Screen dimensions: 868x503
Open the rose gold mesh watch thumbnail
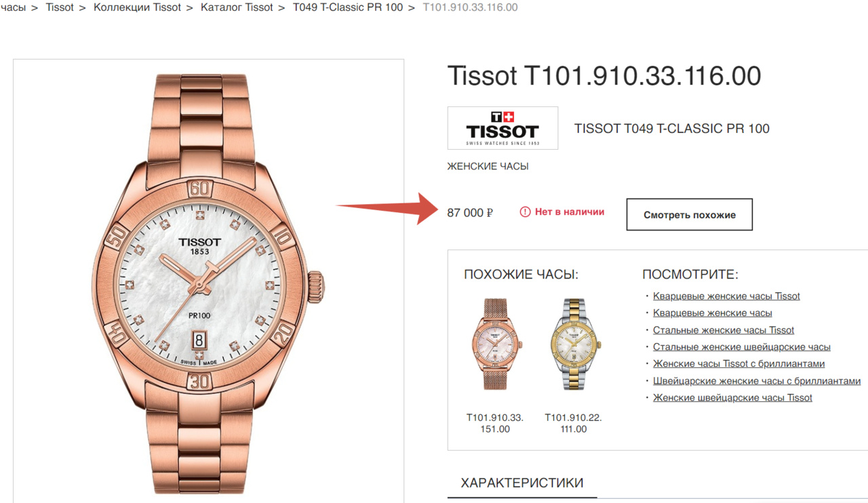click(495, 344)
